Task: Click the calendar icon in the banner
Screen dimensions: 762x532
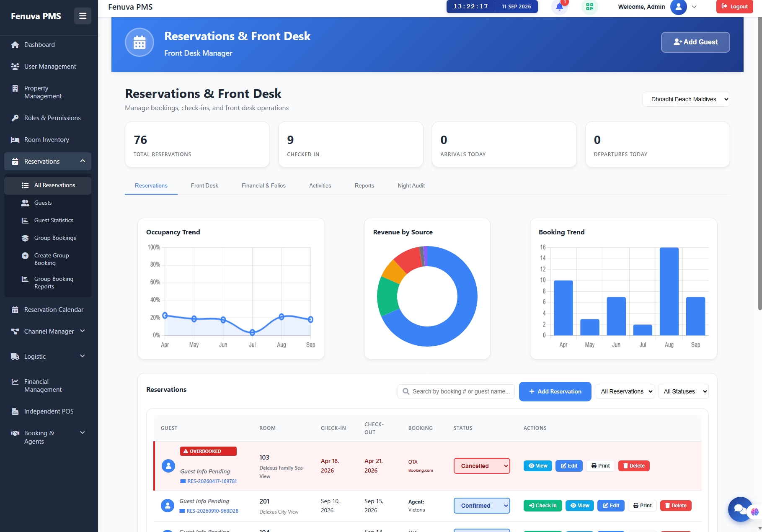Action: [x=139, y=42]
